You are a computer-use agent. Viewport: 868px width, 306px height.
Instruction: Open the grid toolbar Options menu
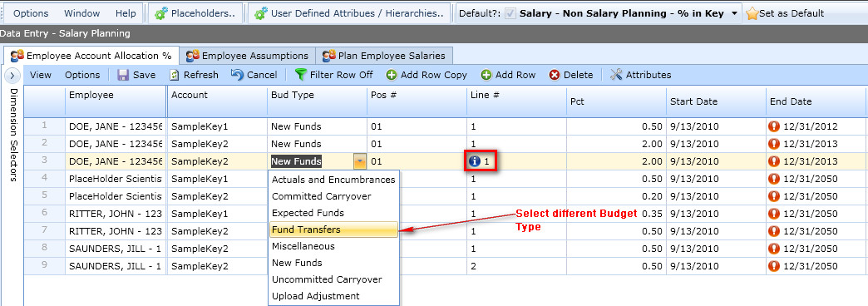(82, 75)
